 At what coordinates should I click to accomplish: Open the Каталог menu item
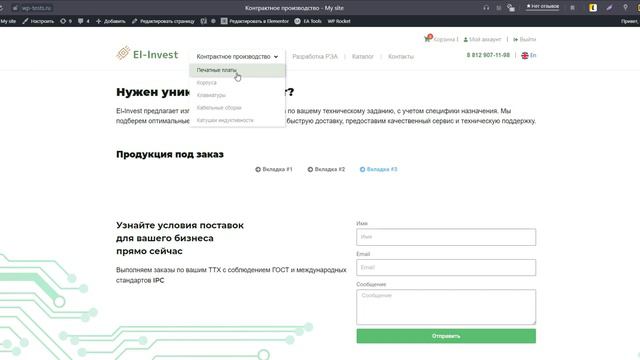click(362, 56)
